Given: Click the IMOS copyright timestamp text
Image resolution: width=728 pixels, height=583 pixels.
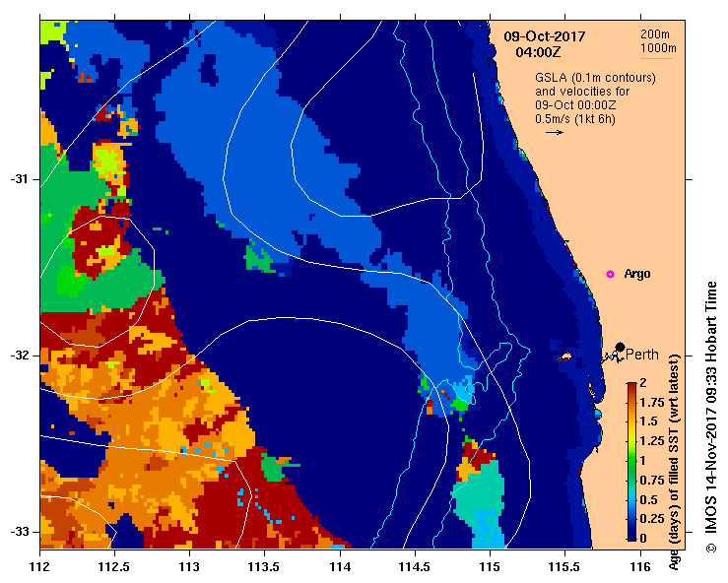Looking at the screenshot, I should (x=711, y=417).
